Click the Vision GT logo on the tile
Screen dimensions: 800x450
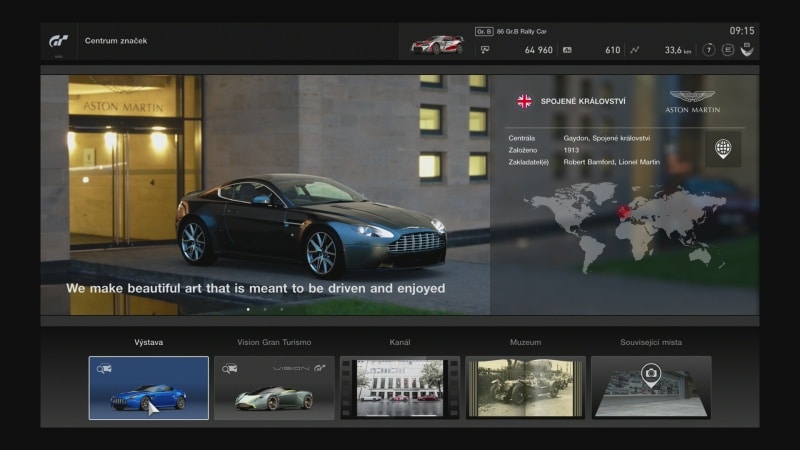click(299, 368)
